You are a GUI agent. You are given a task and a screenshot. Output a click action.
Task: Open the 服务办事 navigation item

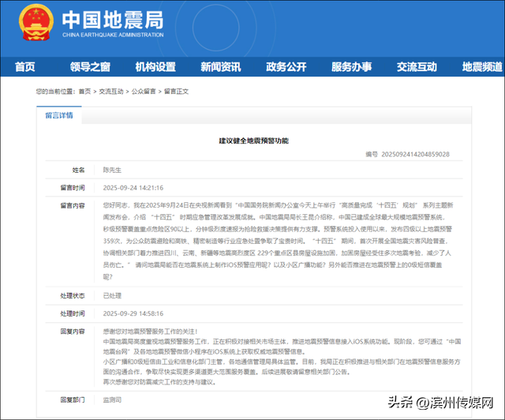(x=352, y=67)
